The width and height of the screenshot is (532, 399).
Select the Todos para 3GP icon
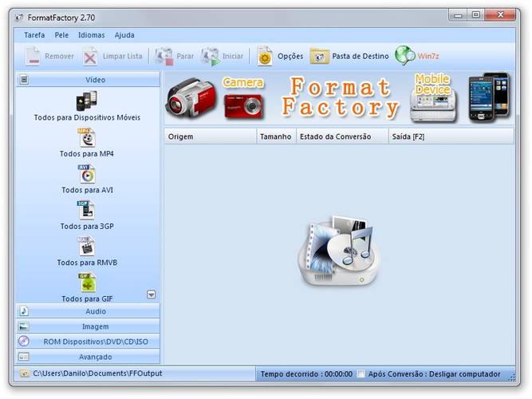86,210
